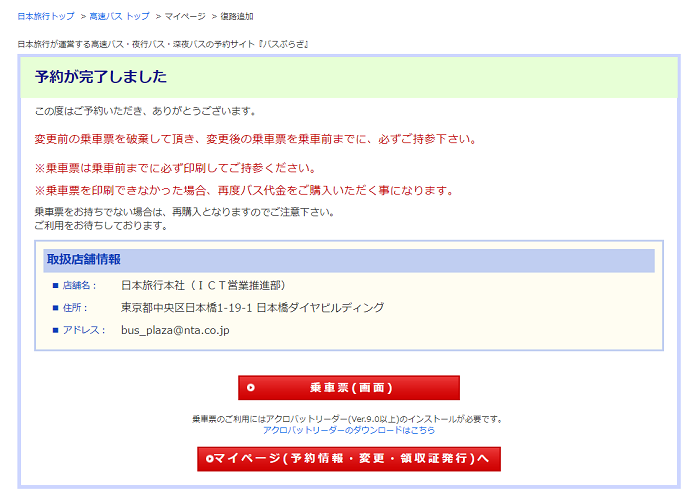The width and height of the screenshot is (700, 495).
Task: Open the 乗車票(画面) red button
Action: (x=349, y=388)
